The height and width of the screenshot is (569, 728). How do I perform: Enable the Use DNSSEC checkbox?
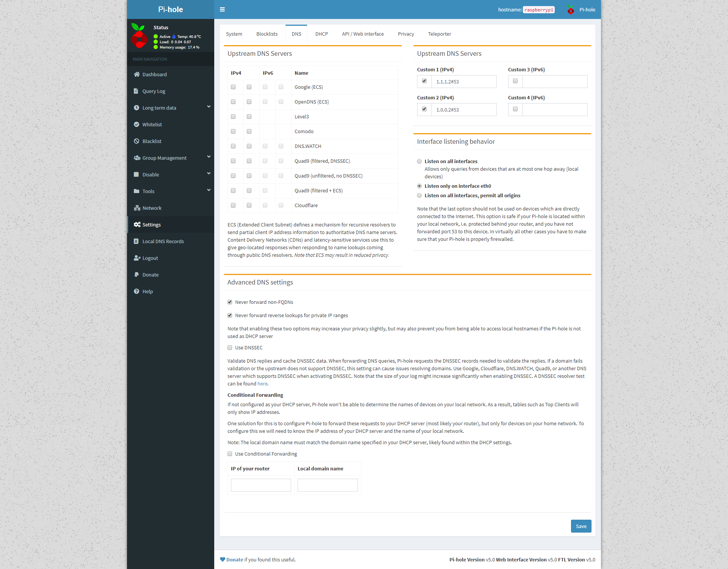[230, 347]
